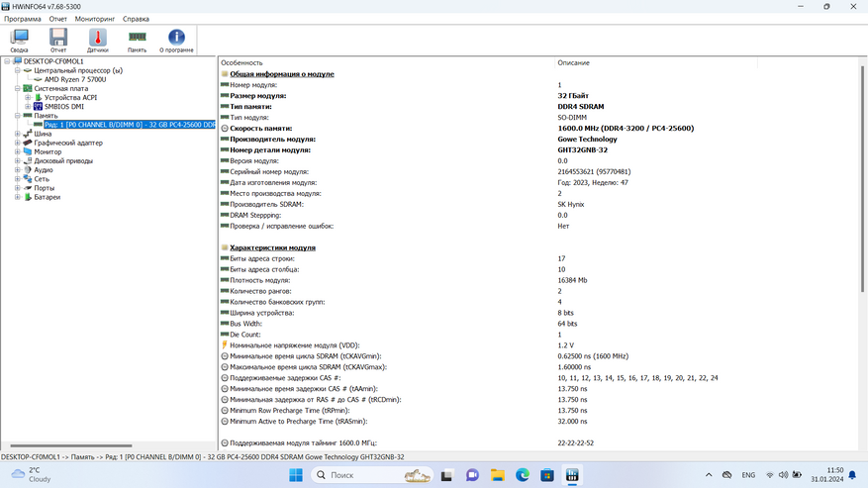Expand the Аудио tree node

coord(18,170)
